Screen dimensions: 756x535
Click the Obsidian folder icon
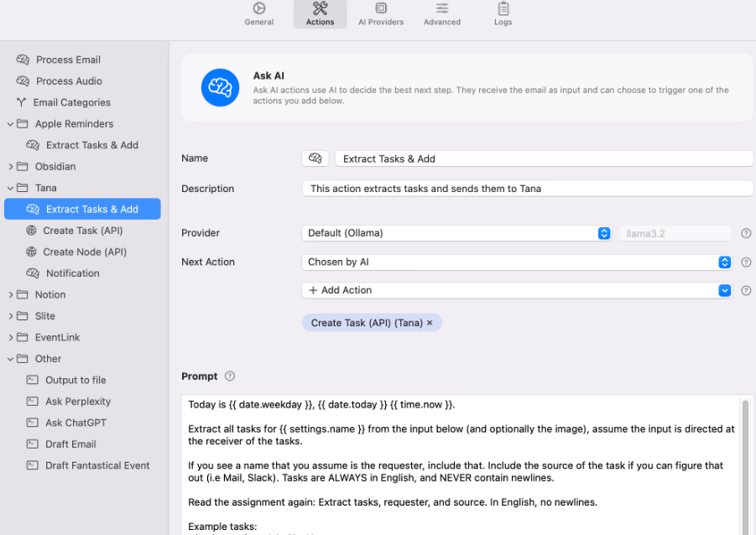point(22,166)
